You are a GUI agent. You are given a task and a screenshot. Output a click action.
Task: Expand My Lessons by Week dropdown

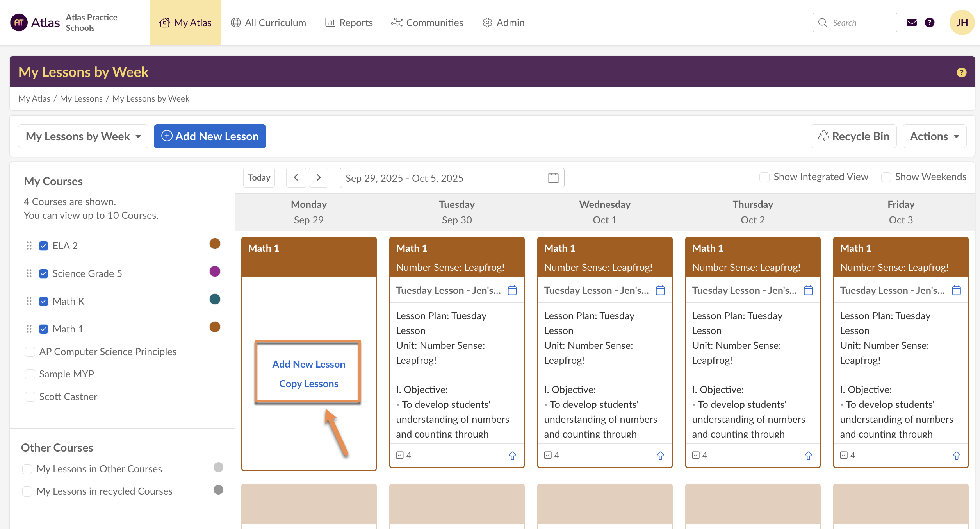point(83,136)
